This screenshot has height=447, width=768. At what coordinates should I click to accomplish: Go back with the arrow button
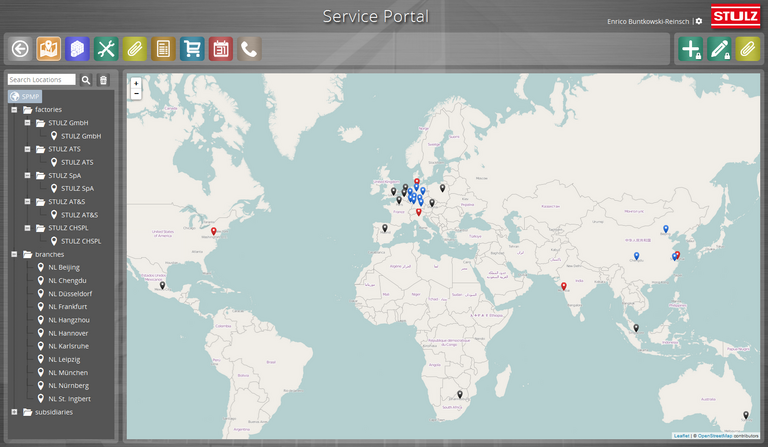point(20,49)
